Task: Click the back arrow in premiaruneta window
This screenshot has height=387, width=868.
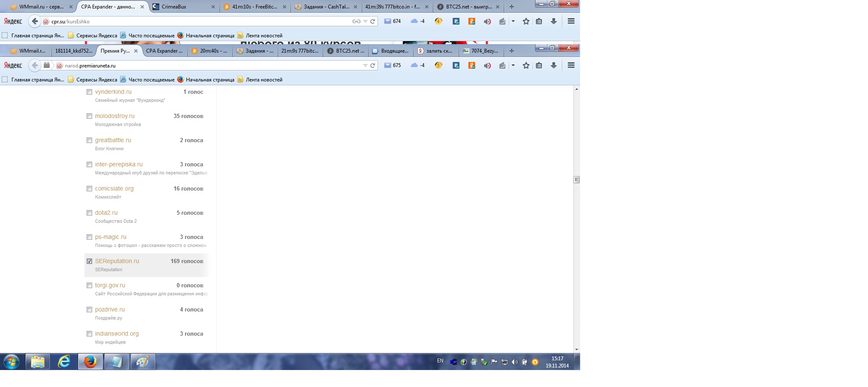Action: coord(35,65)
